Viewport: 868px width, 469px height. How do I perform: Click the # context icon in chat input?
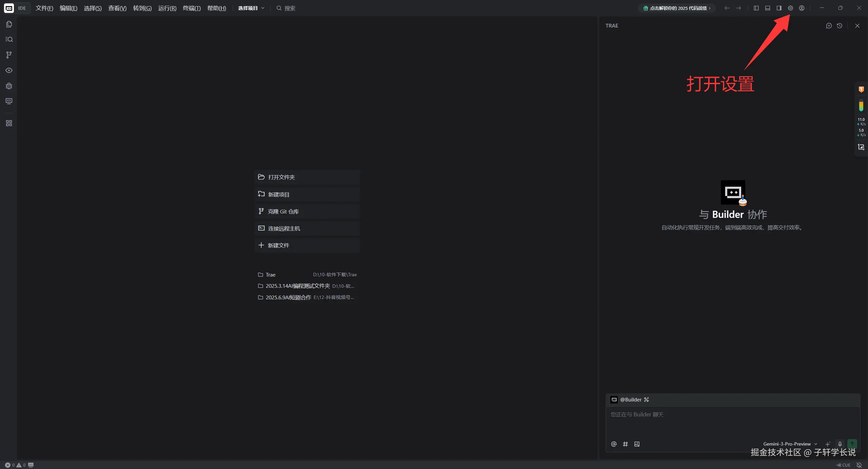(x=625, y=444)
